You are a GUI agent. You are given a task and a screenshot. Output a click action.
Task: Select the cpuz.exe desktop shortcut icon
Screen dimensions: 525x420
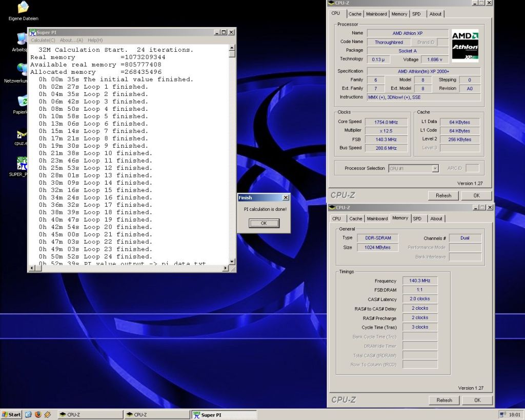pos(22,134)
